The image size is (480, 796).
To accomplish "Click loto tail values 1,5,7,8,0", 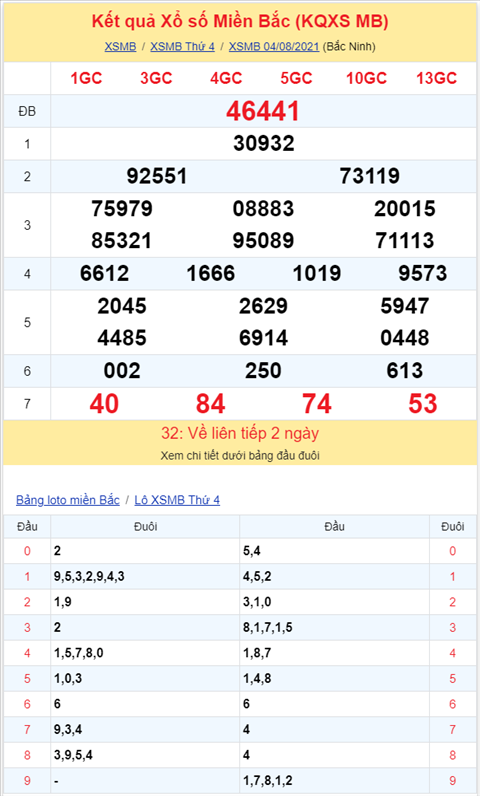I will (x=79, y=653).
